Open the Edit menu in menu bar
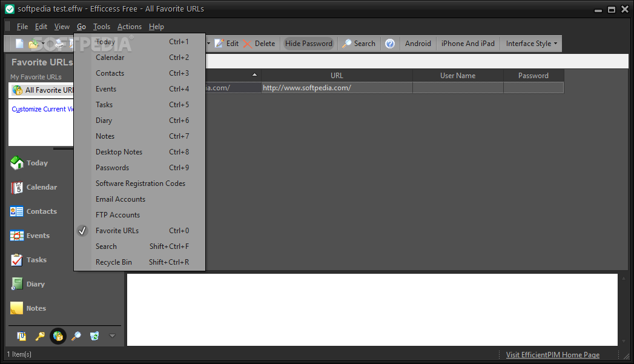 coord(41,27)
